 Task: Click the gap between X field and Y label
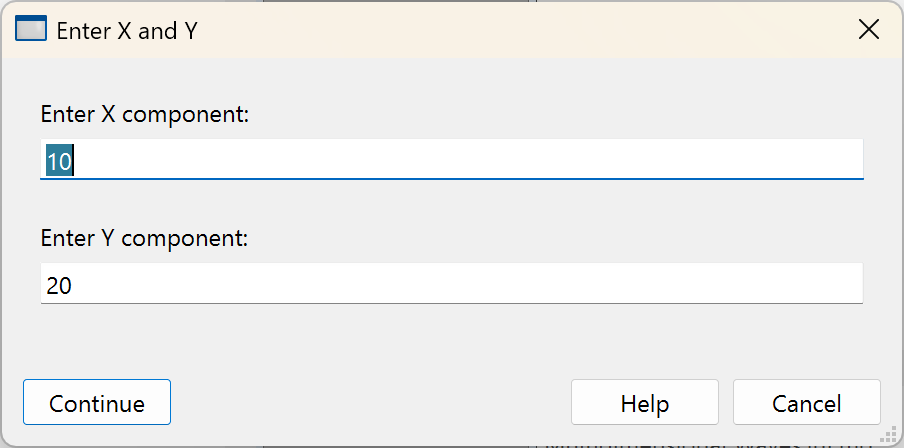[450, 206]
